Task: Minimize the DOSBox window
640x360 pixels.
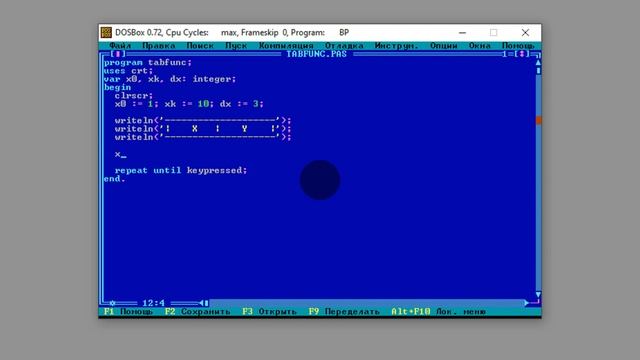Action: click(x=462, y=33)
